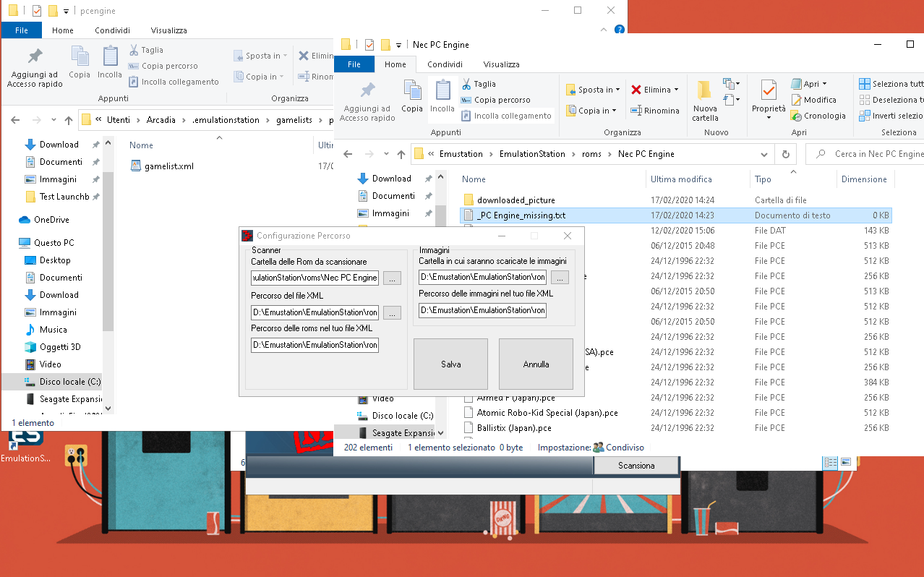Image resolution: width=924 pixels, height=577 pixels.
Task: Select Ballistix (Japan).pce file
Action: 514,428
